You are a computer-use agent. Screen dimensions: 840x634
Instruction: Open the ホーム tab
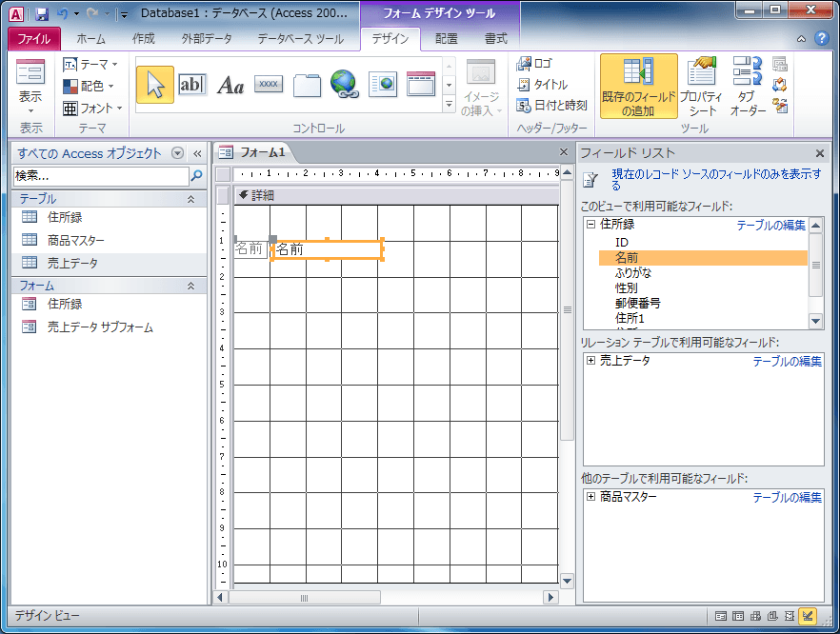click(91, 38)
